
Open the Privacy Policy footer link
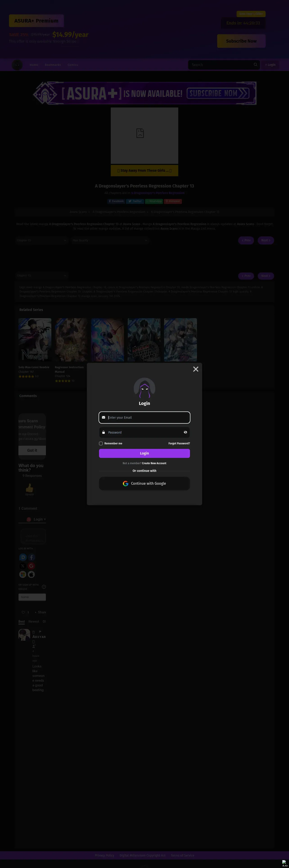[104, 855]
